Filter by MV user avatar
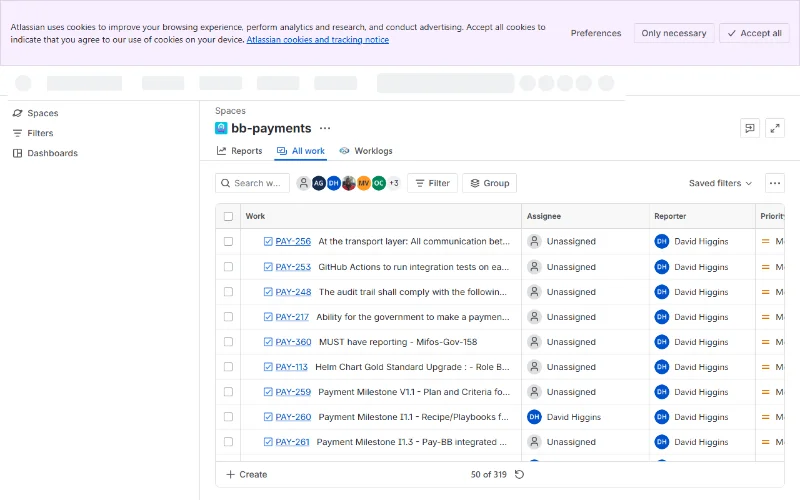This screenshot has height=500, width=800. click(x=364, y=183)
